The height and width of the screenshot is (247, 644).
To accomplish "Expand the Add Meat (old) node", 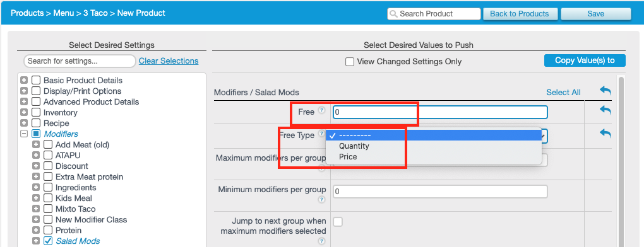I will 36,144.
